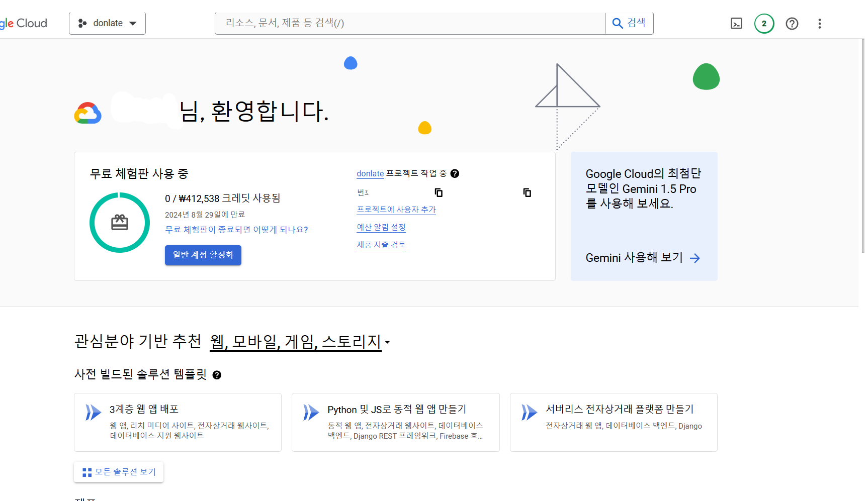Open 예산 알림 설정 link

pyautogui.click(x=381, y=227)
